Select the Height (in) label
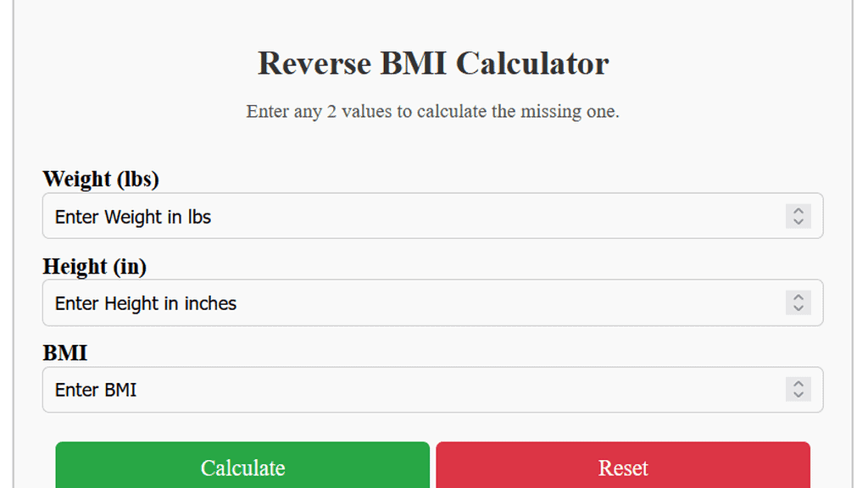The height and width of the screenshot is (488, 868). [x=95, y=267]
